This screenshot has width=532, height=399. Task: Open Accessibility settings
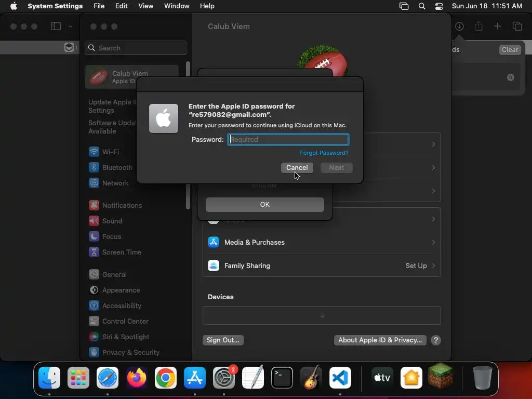[x=115, y=305]
